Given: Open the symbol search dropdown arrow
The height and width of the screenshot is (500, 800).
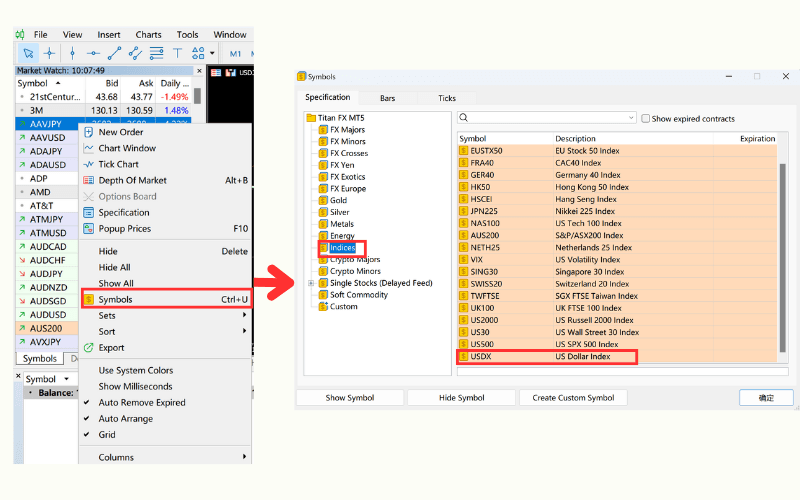Looking at the screenshot, I should coord(630,118).
